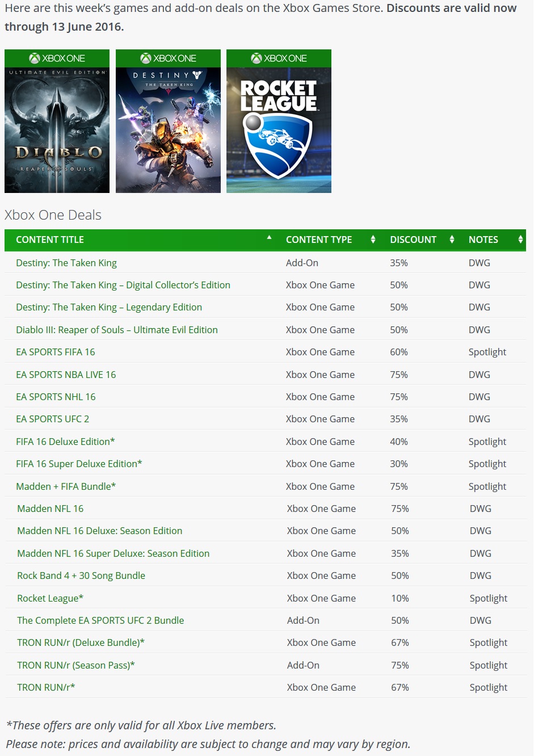Open the EA SPORTS NHL 16 link
This screenshot has height=756, width=534.
coord(56,397)
